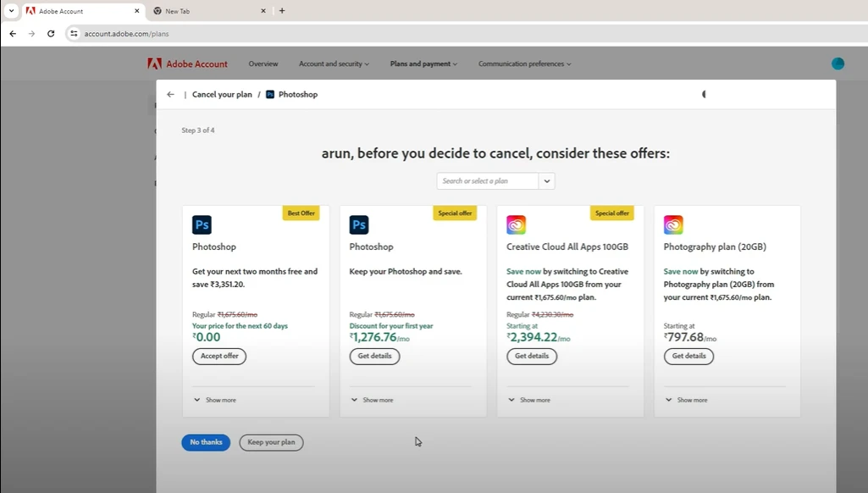
Task: Click the Photoshop icon on the Best Offer card
Action: (202, 224)
